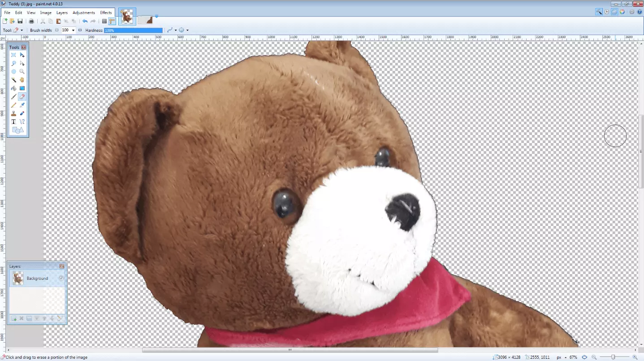The width and height of the screenshot is (644, 361).
Task: Select the Paint Bucket tool
Action: click(x=14, y=88)
